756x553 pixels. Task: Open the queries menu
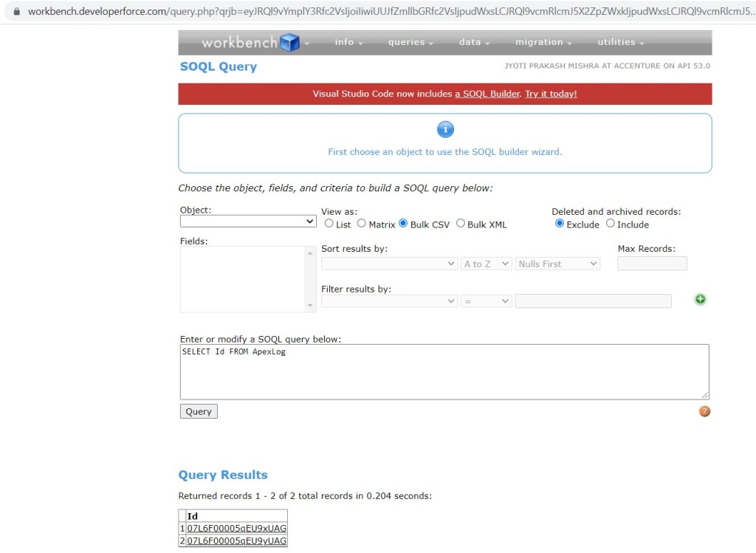[410, 42]
